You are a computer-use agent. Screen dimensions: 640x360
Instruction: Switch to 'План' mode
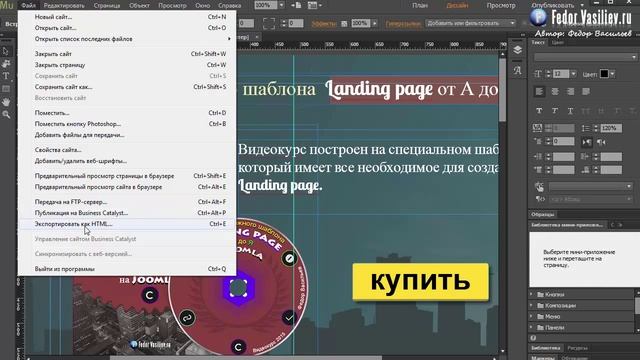420,5
